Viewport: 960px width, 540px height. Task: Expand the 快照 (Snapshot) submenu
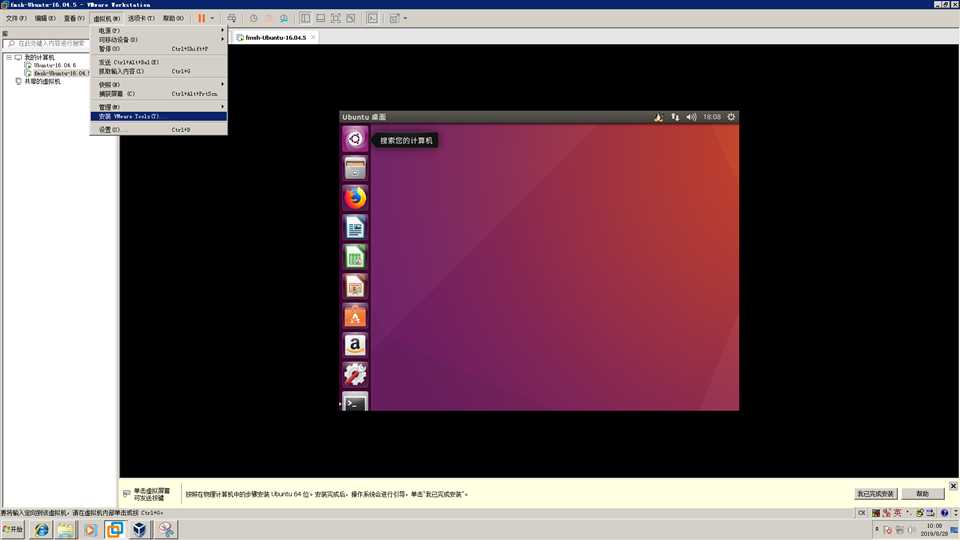159,84
